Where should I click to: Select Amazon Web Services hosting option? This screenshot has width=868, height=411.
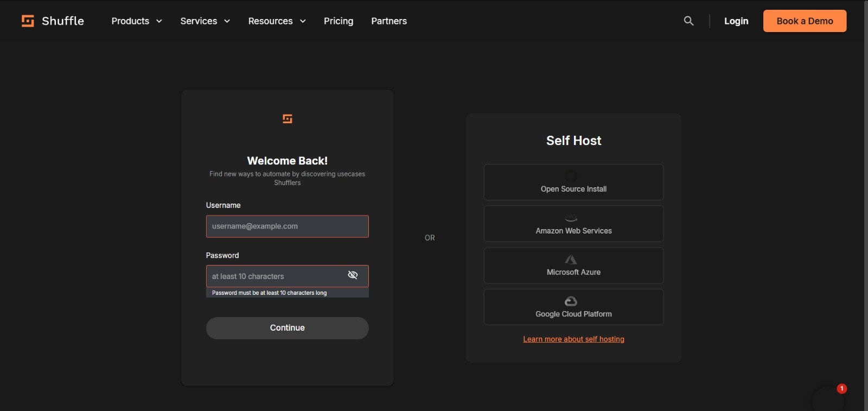point(573,224)
